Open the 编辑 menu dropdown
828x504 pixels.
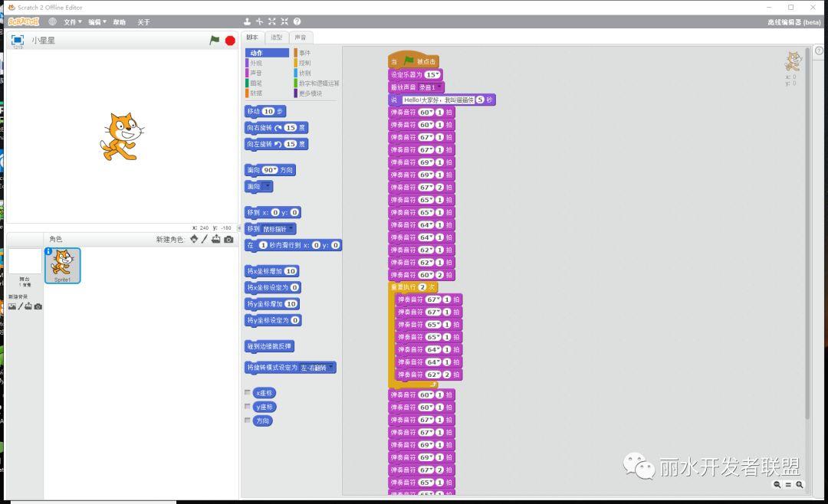[97, 22]
